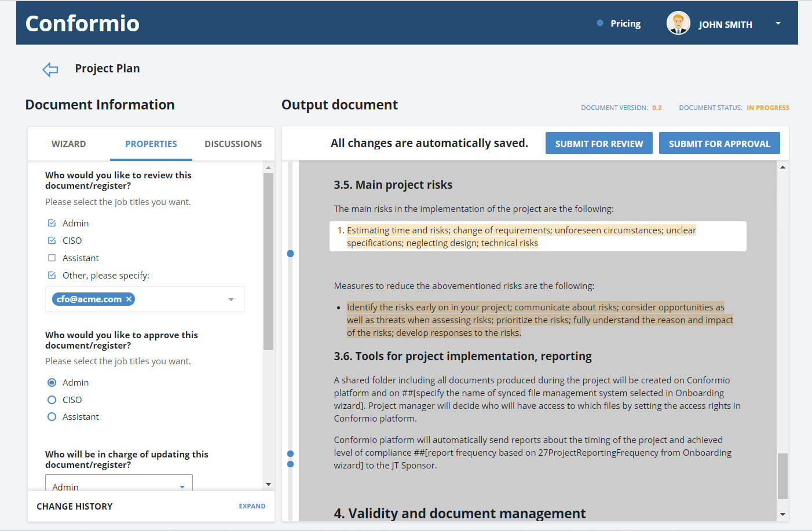Go back using the Project Plan arrow

pyautogui.click(x=50, y=69)
